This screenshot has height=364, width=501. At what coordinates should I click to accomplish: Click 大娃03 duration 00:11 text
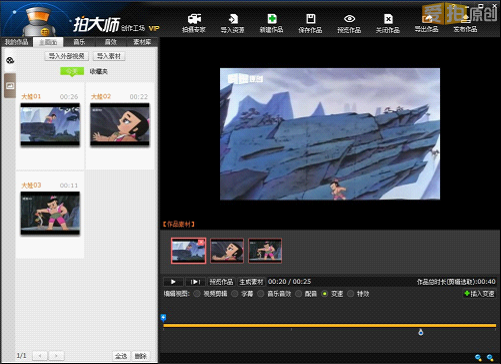coord(69,185)
